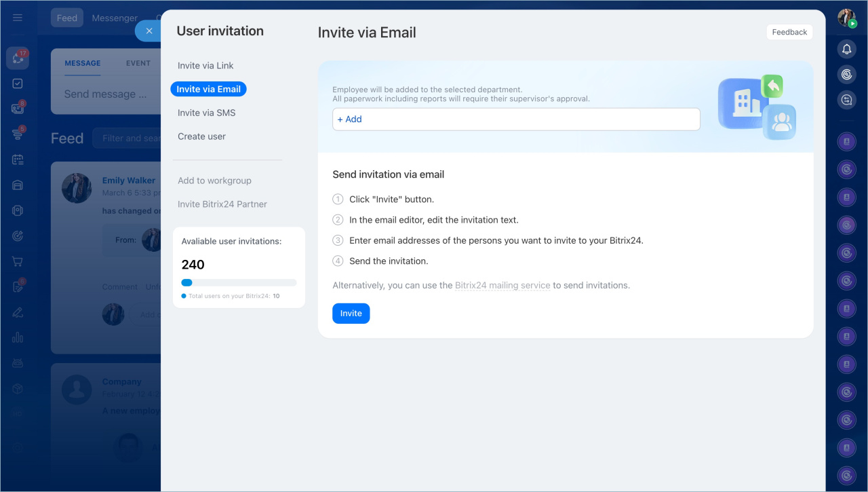Follow the Bitrix24 mailing service link
868x492 pixels.
[502, 286]
